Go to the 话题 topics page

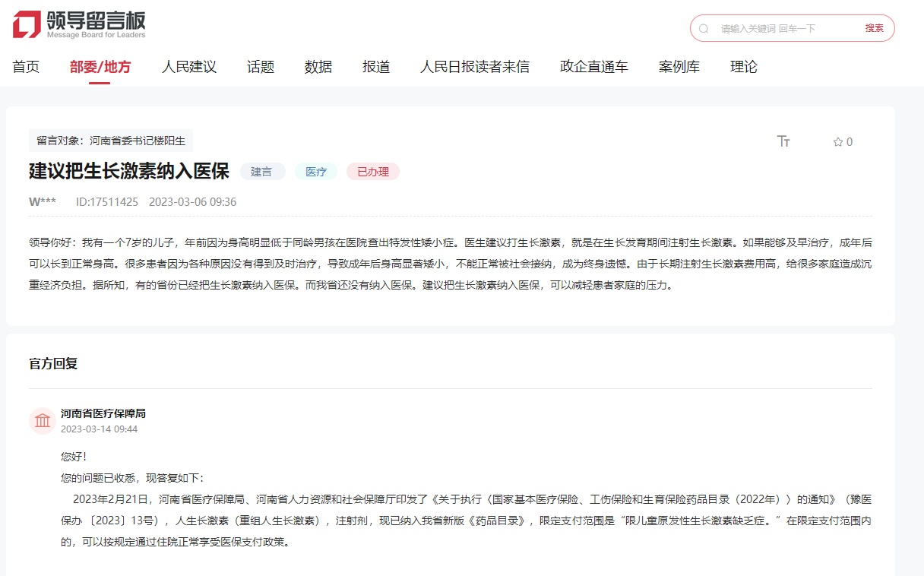pyautogui.click(x=261, y=67)
